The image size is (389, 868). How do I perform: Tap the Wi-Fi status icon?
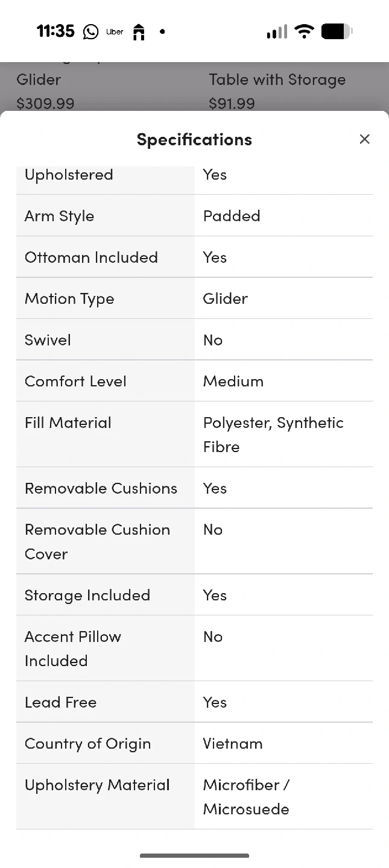305,31
